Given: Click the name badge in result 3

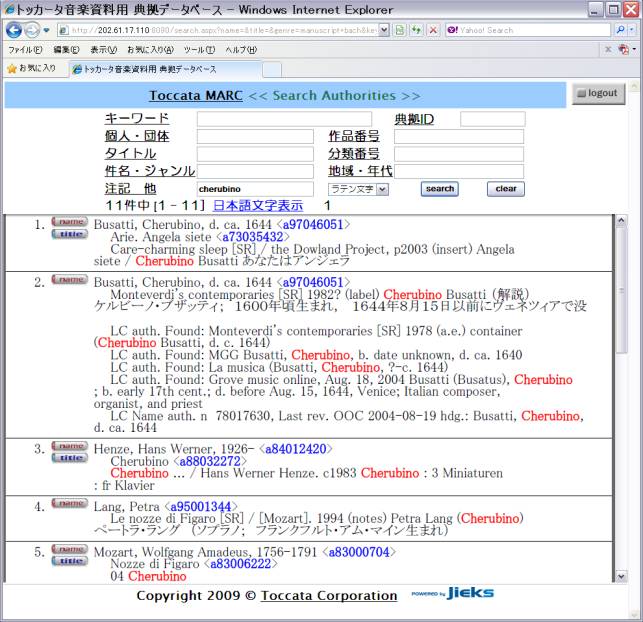Looking at the screenshot, I should click(70, 446).
